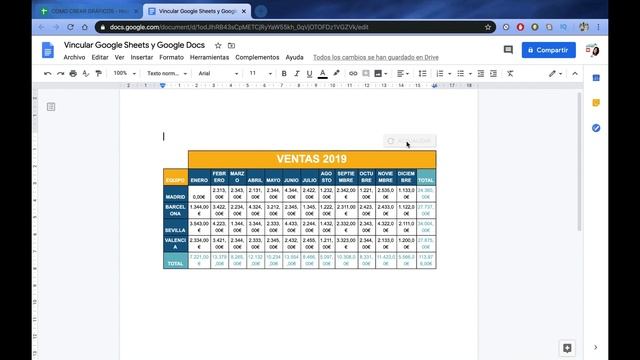Toggle underline formatting

click(309, 73)
